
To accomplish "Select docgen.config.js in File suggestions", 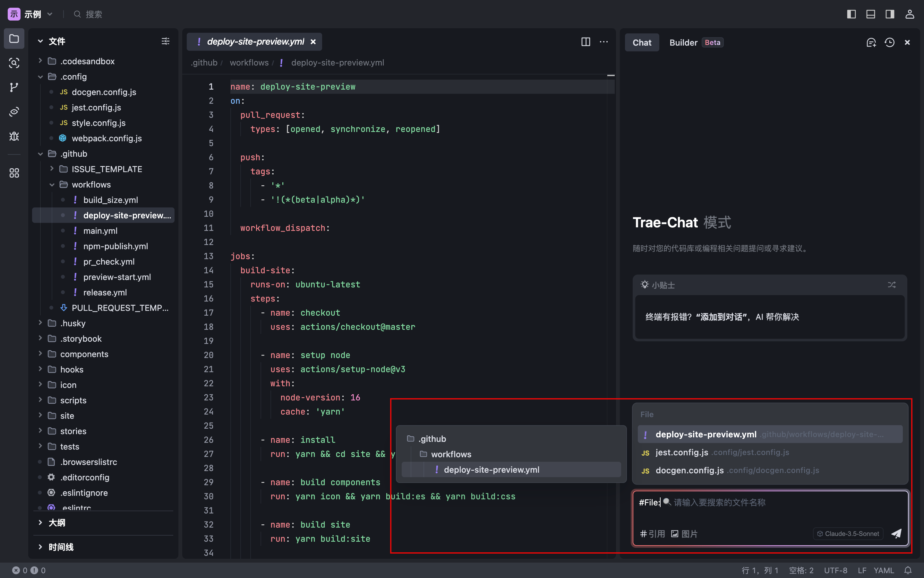I will (770, 470).
